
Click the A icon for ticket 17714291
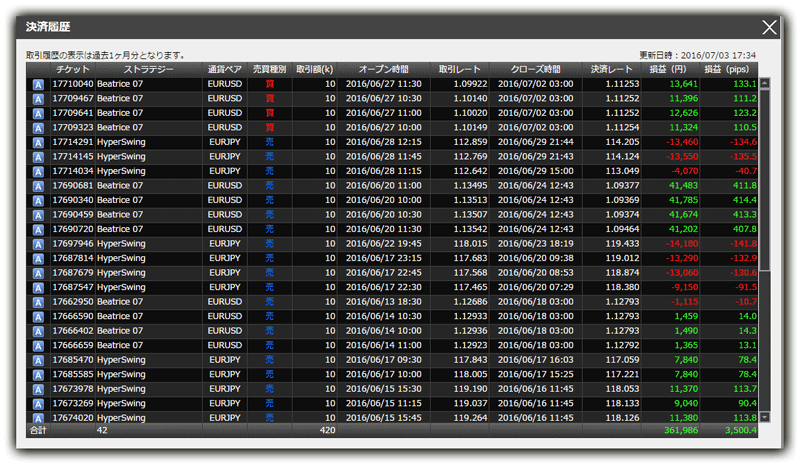click(38, 143)
